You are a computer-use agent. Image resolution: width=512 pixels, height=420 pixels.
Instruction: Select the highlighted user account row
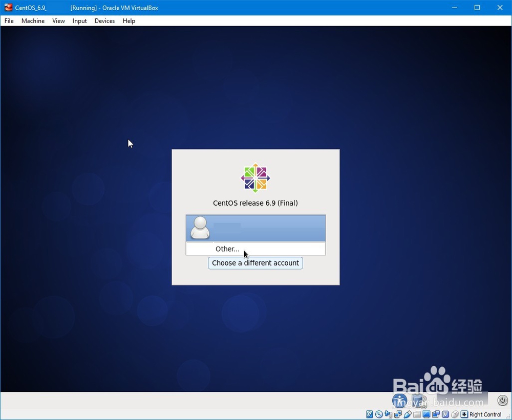pyautogui.click(x=255, y=228)
